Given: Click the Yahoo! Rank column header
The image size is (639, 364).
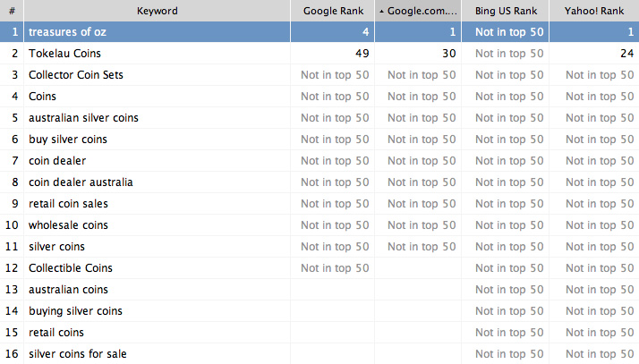Looking at the screenshot, I should 594,11.
